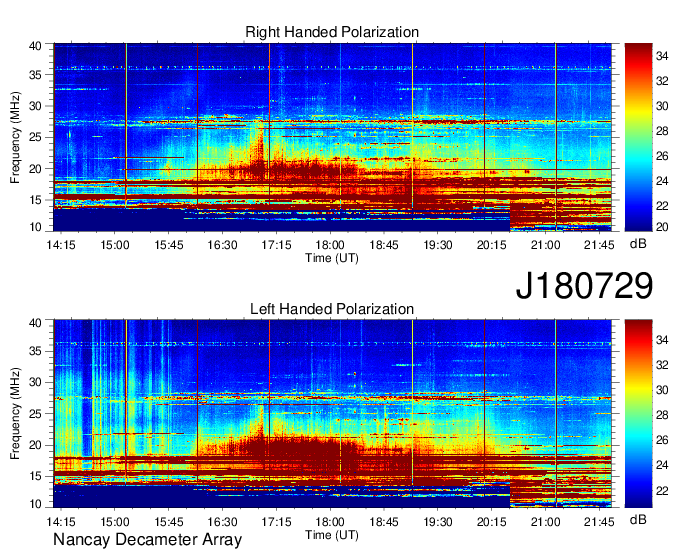680x552 pixels.
Task: Click 40 tick on lower frequency axis
Action: [35, 323]
